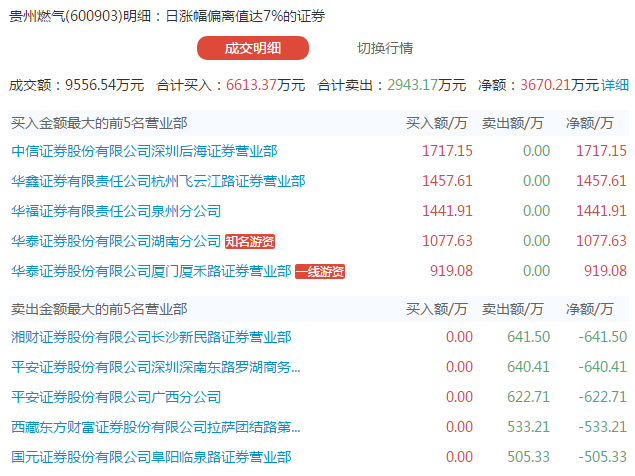Click the 一线游资 badge
Screen dimensions: 635x476
click(320, 271)
